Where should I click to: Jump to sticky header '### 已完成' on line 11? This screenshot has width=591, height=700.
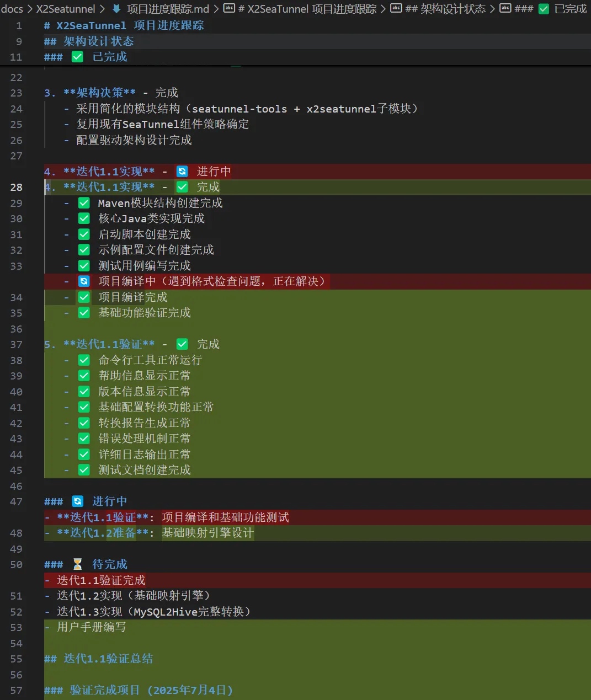pos(109,57)
